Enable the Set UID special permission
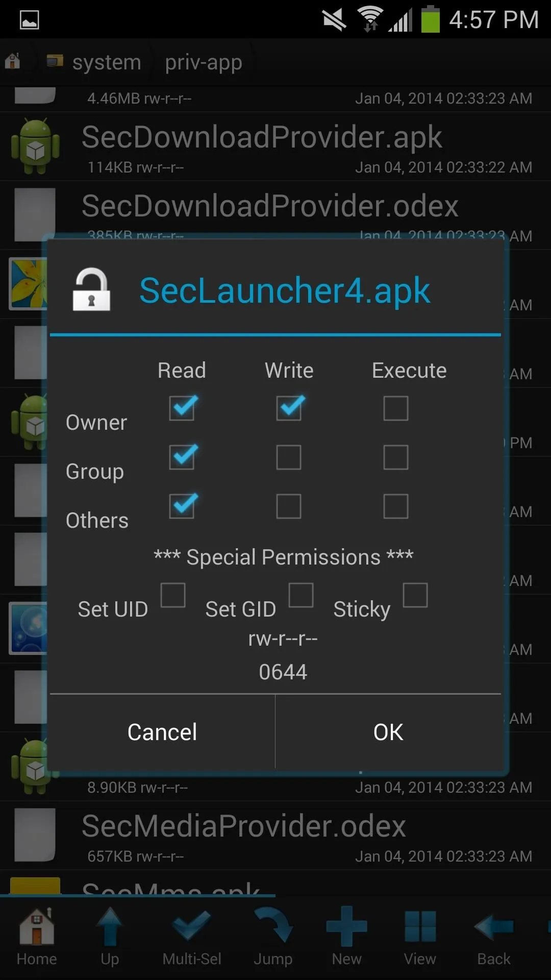Screen dimensions: 551x980 [173, 595]
